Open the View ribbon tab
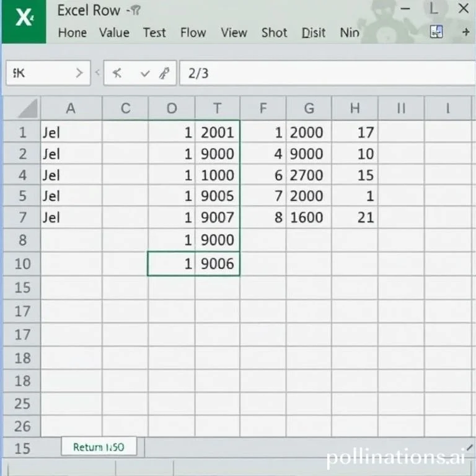 234,33
